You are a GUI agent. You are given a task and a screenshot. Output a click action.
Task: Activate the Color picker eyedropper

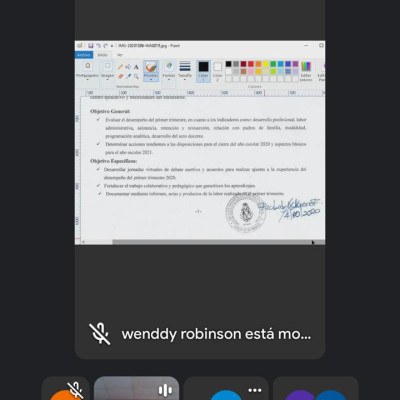point(128,76)
